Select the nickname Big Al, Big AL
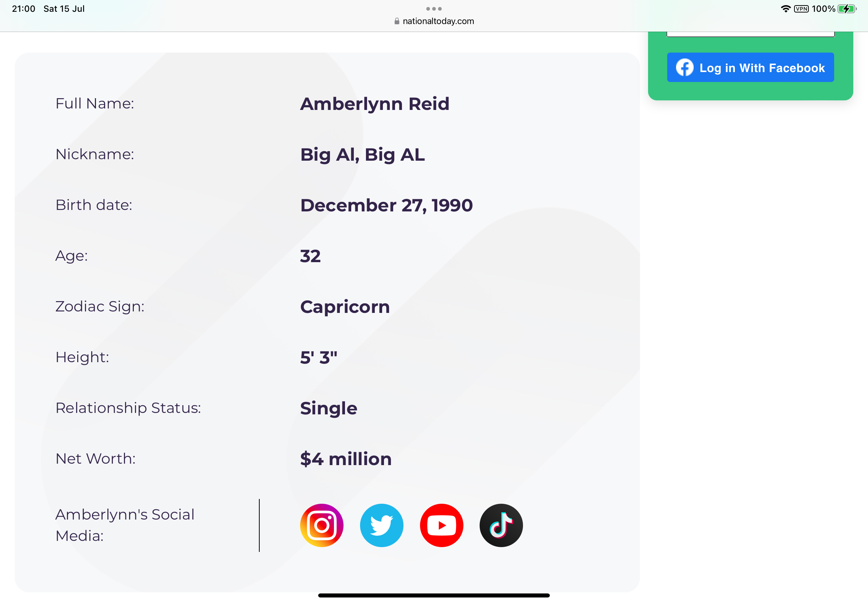This screenshot has width=868, height=603. pos(362,154)
